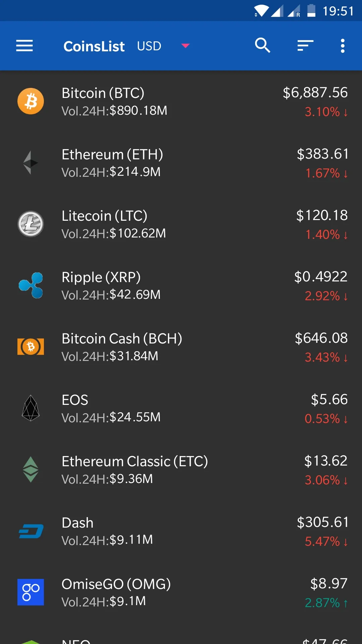This screenshot has width=362, height=644.
Task: Tap the search magnifier icon
Action: tap(262, 46)
